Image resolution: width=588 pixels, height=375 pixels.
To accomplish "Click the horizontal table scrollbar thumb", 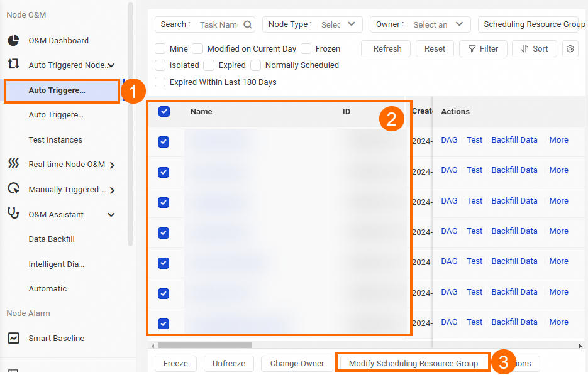I will [x=205, y=345].
